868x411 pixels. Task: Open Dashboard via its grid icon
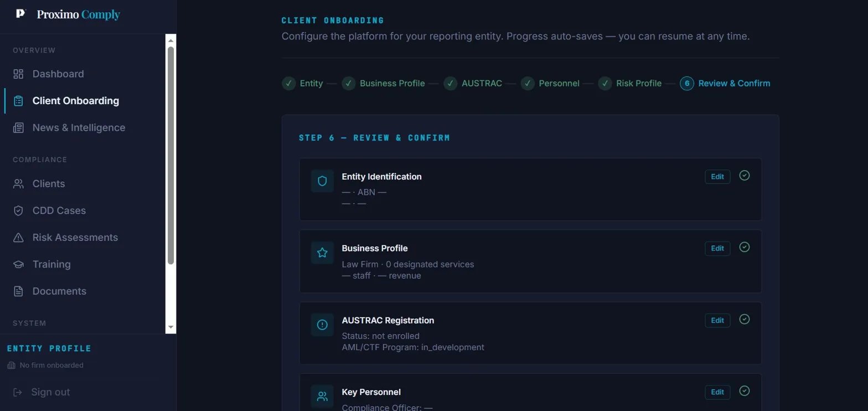(x=18, y=74)
